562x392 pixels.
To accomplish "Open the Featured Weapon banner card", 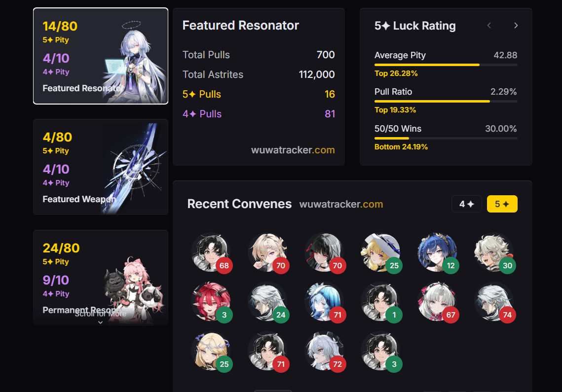I will click(x=101, y=167).
